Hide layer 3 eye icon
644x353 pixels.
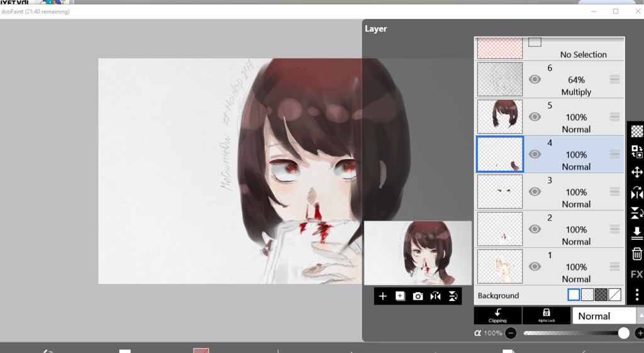pos(535,192)
